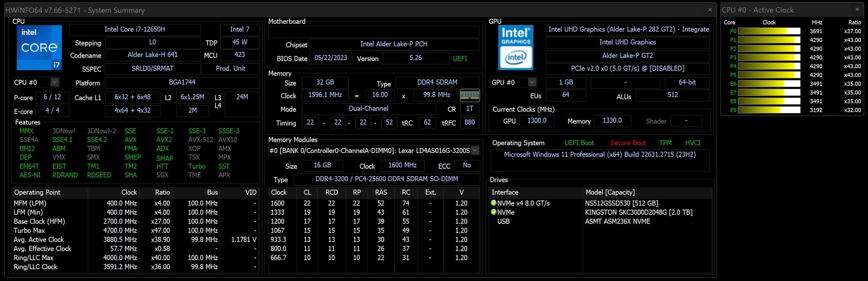Click the CL column header in timings table
The image size is (868, 281).
[x=307, y=192]
